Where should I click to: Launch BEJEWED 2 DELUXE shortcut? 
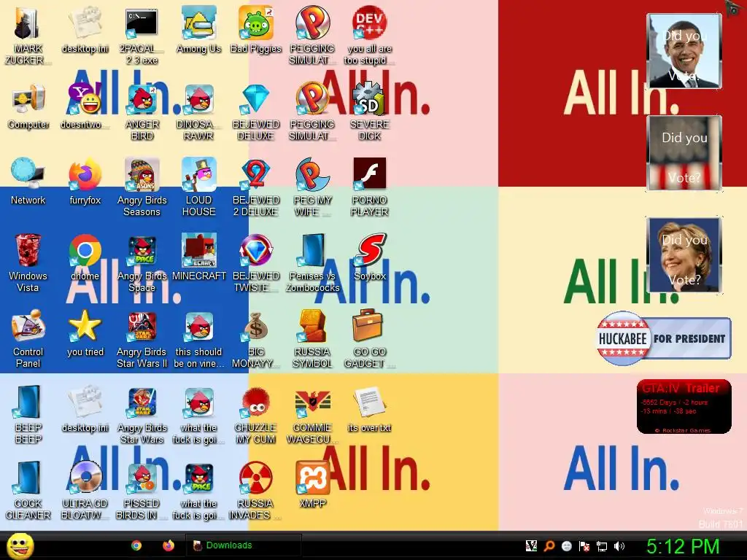[256, 187]
